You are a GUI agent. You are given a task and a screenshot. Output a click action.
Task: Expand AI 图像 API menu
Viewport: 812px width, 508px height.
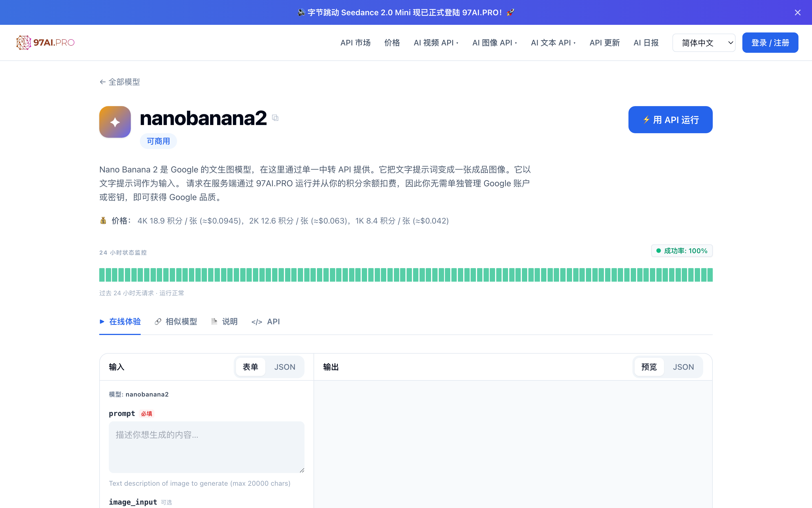tap(495, 43)
